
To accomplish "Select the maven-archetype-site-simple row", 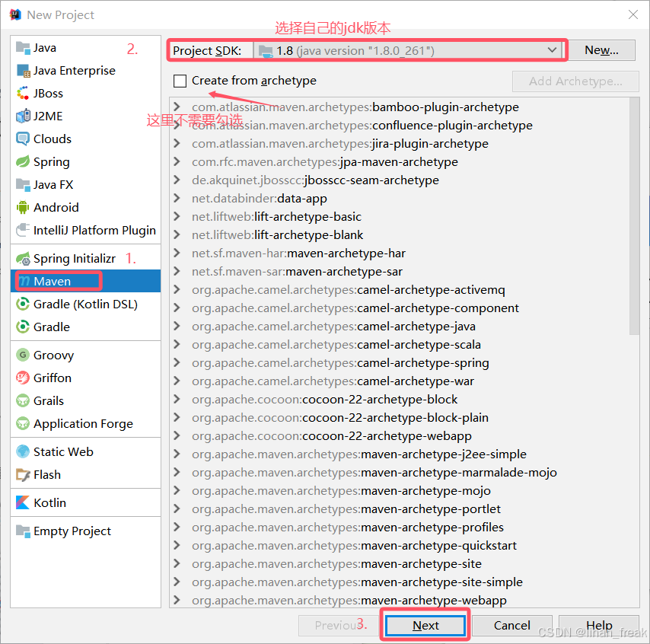I will coord(399,582).
